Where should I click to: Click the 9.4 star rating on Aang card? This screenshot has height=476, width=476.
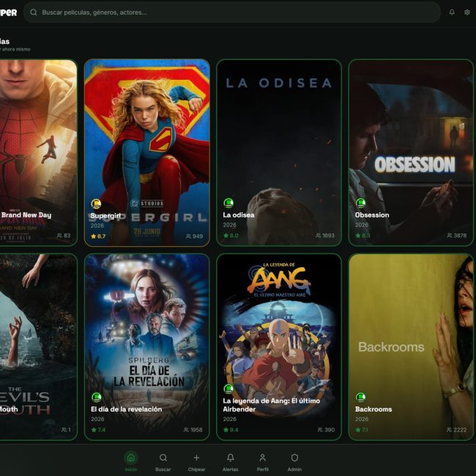pyautogui.click(x=231, y=430)
